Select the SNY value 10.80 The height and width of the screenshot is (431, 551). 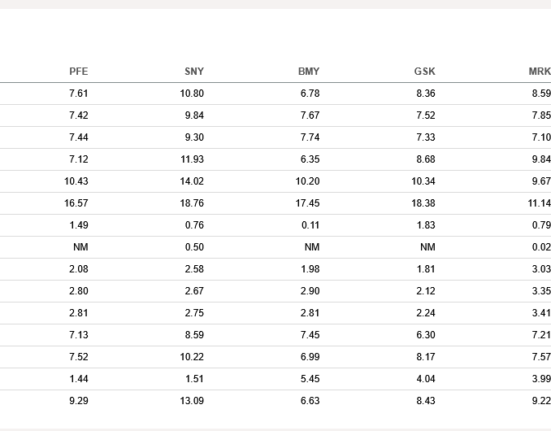point(192,93)
